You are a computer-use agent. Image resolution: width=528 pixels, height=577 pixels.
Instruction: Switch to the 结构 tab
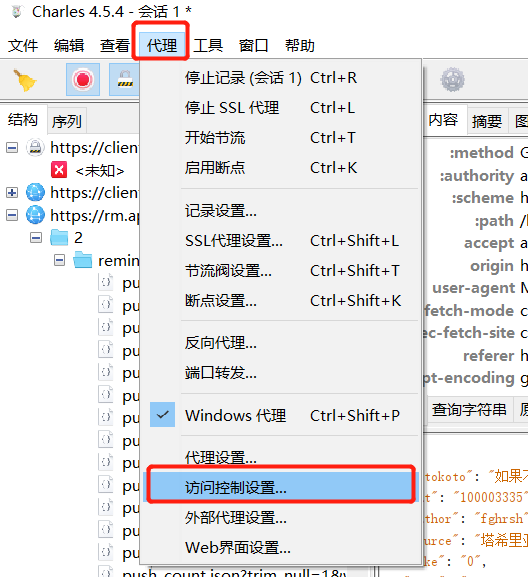(23, 120)
